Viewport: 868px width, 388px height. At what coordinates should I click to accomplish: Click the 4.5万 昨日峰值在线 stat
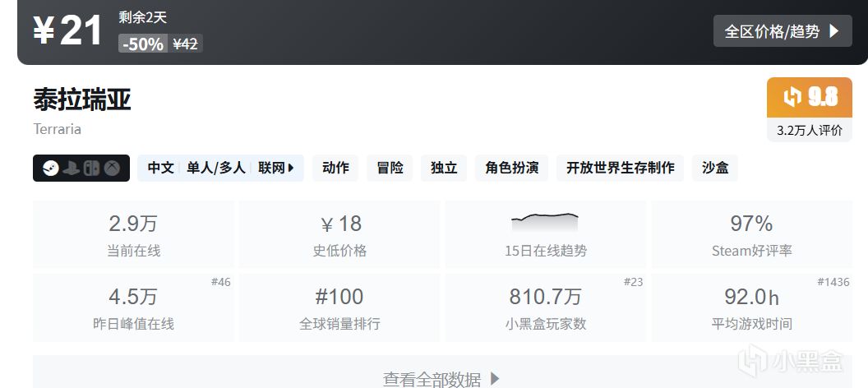(x=133, y=307)
